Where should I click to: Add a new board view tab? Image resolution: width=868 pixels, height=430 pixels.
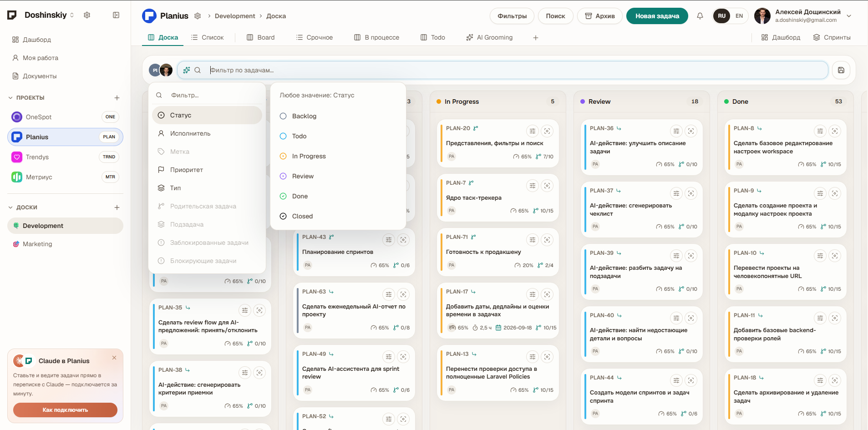coord(536,38)
